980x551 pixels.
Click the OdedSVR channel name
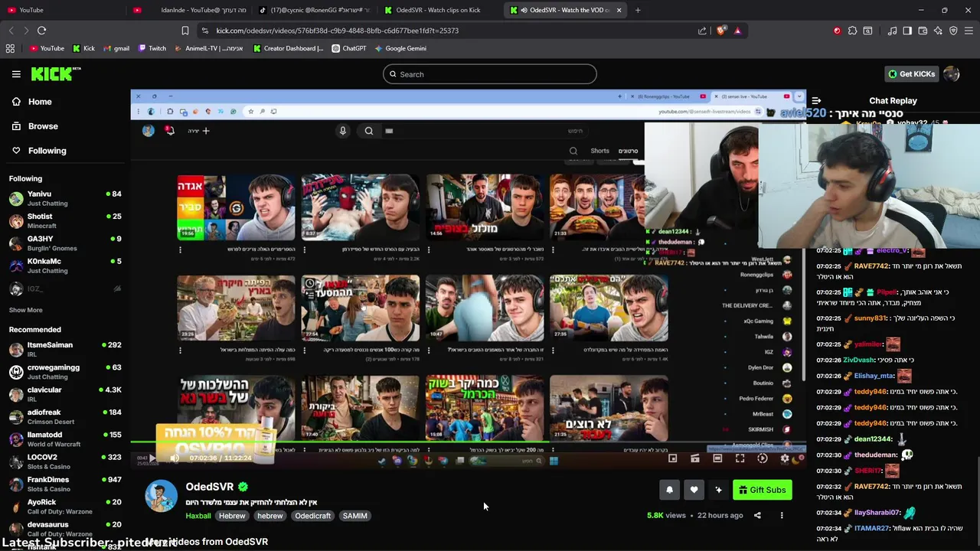point(209,487)
